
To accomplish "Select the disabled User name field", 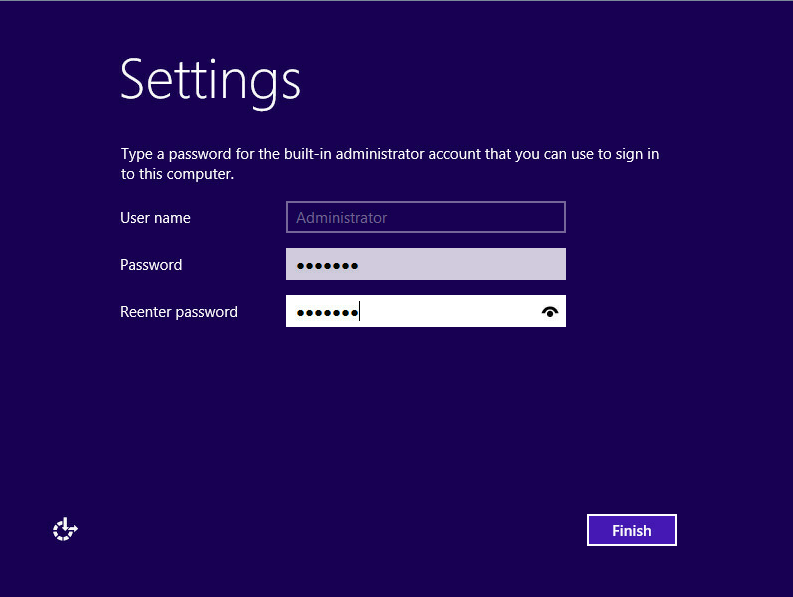I will [426, 217].
